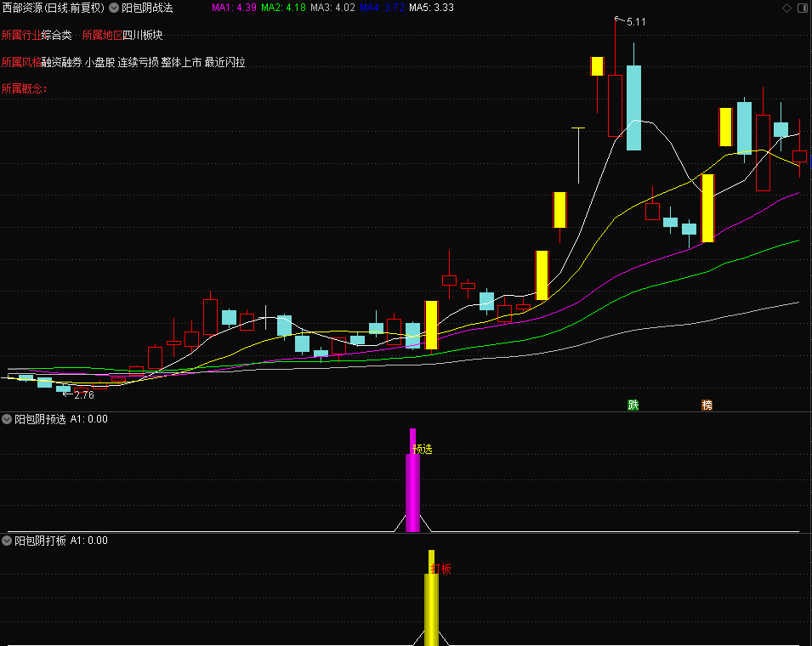Select the MA5: 3.33 value
This screenshot has width=812, height=646.
(x=431, y=8)
